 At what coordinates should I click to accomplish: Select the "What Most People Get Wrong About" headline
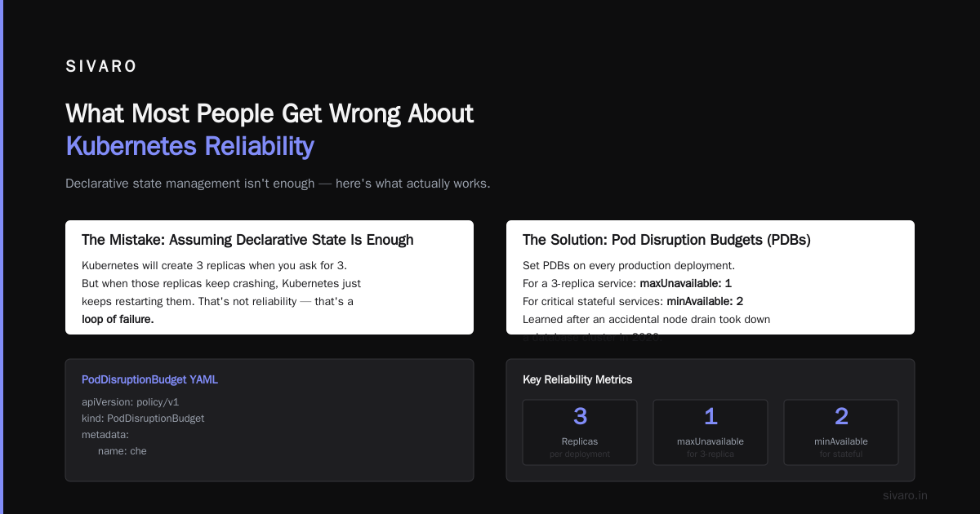click(269, 113)
